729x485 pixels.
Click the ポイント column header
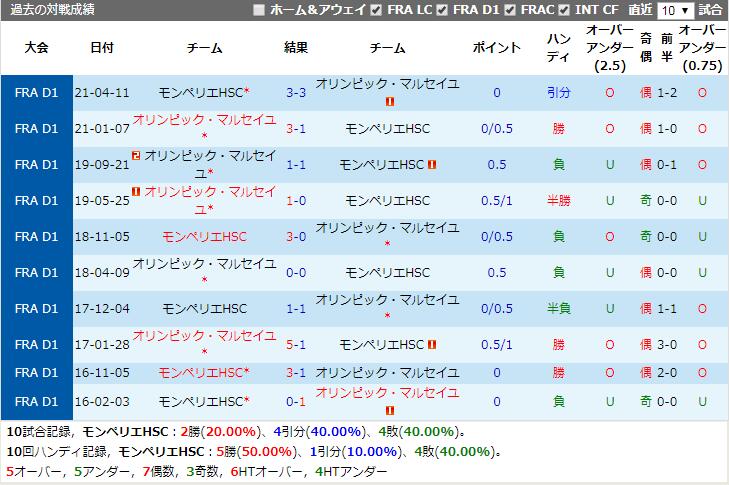point(497,47)
